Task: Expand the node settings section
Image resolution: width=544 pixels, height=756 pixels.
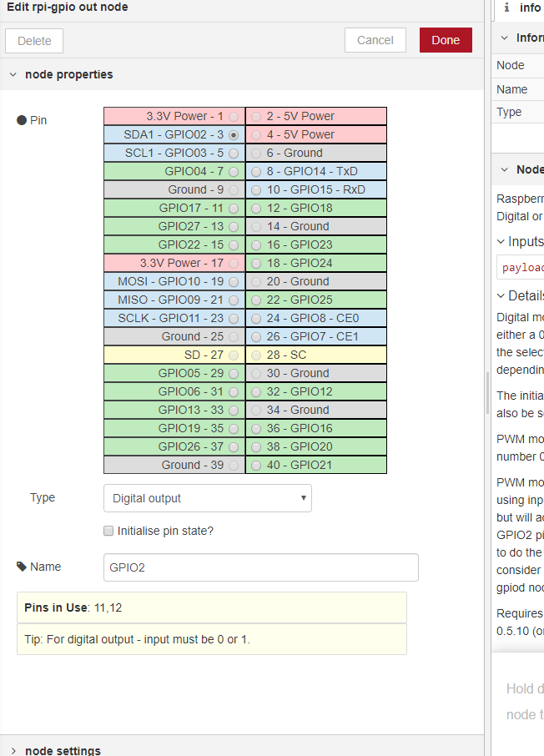Action: point(13,750)
